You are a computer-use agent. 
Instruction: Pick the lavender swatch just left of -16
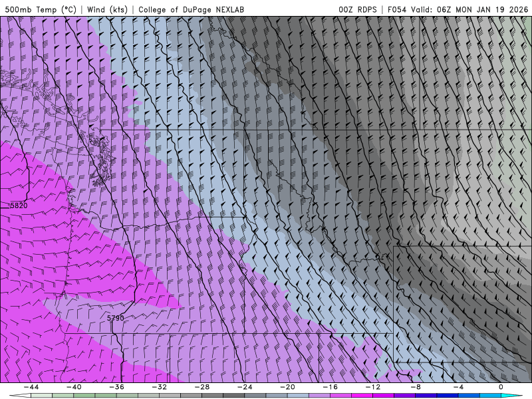(319, 396)
